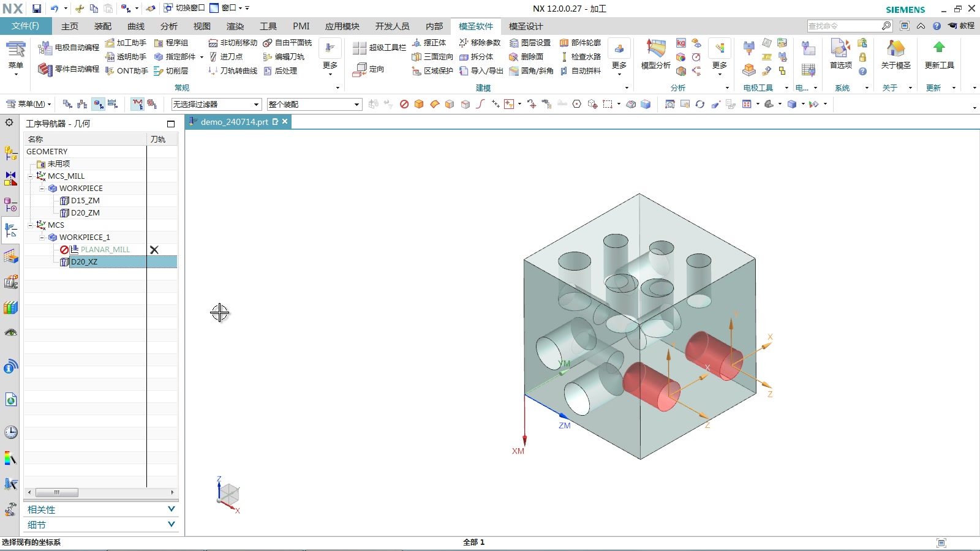This screenshot has height=551, width=980.
Task: Create a 程序组 program group
Action: tap(171, 43)
